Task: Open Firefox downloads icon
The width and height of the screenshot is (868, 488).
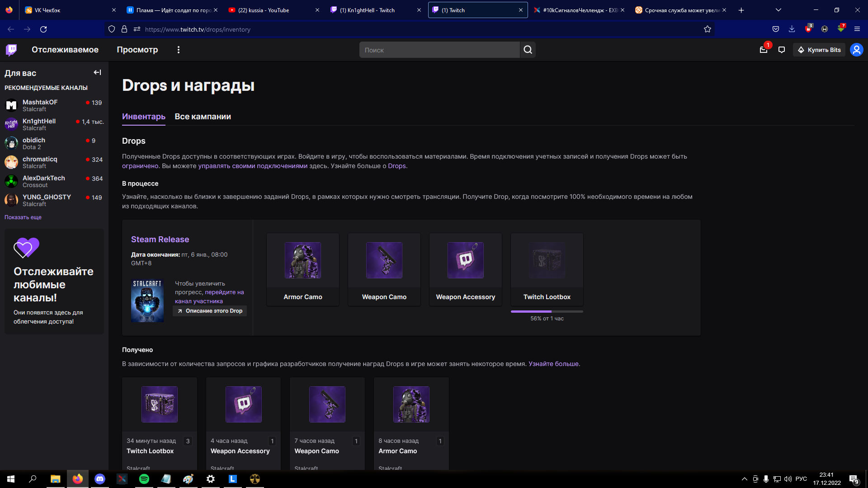Action: pyautogui.click(x=792, y=29)
